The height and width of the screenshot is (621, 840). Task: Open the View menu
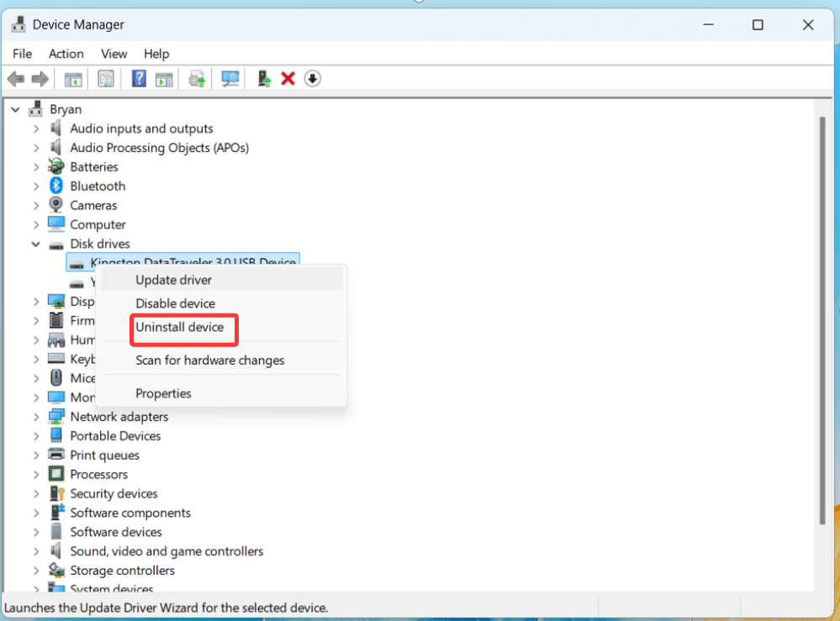(114, 53)
